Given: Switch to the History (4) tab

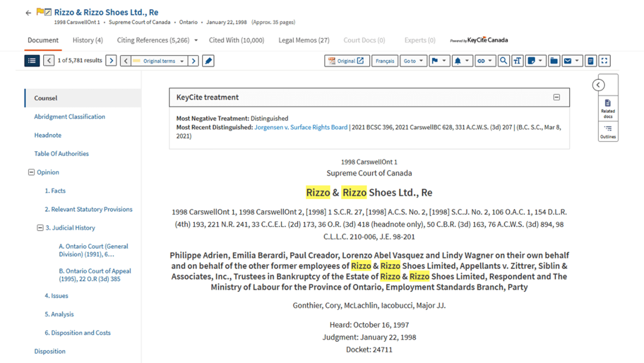Looking at the screenshot, I should click(88, 40).
